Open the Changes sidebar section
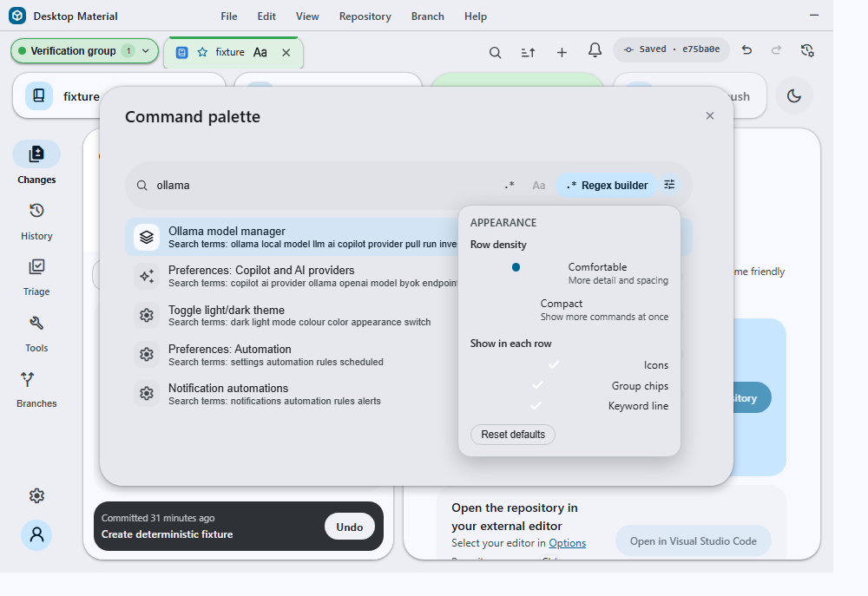 tap(36, 163)
